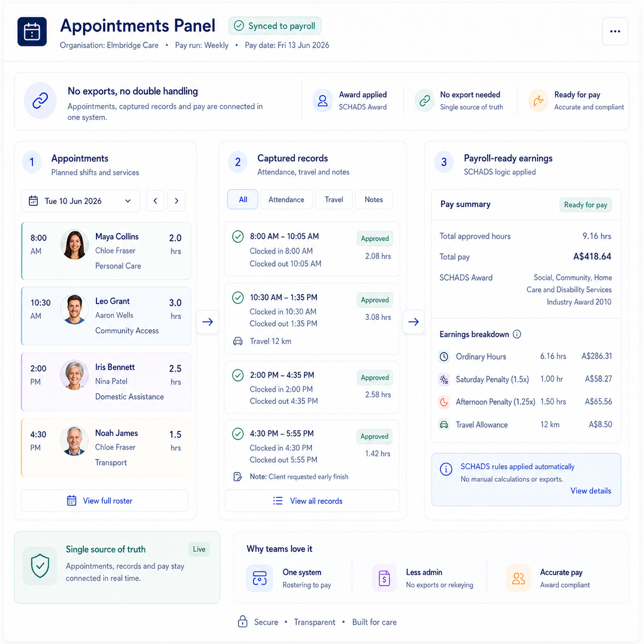Viewport: 644px width, 644px height.
Task: Click check icon on 8:00 AM – 10:05 AM record
Action: point(238,237)
